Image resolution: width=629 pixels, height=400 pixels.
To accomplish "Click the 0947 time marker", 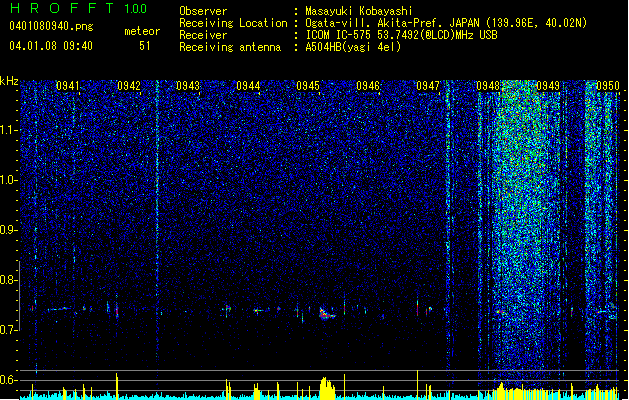I will (x=428, y=86).
